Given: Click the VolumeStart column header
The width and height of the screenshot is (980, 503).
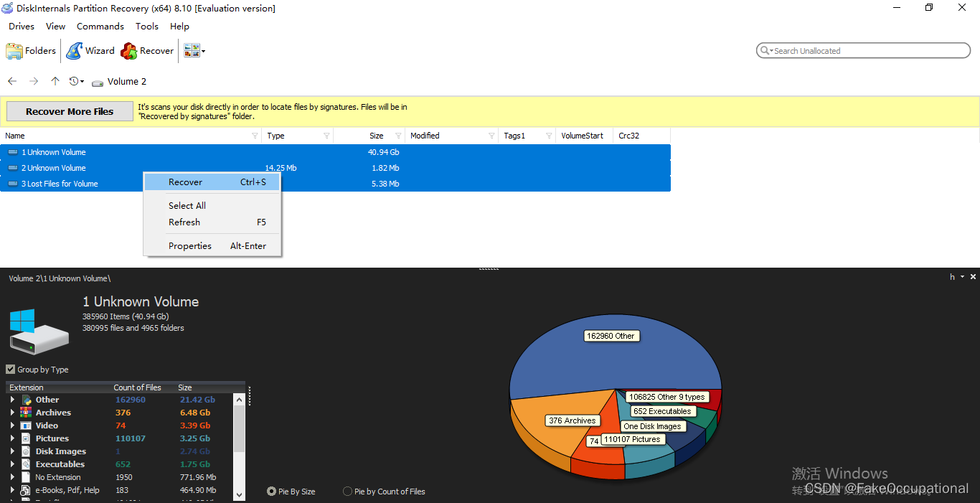Looking at the screenshot, I should pos(585,136).
